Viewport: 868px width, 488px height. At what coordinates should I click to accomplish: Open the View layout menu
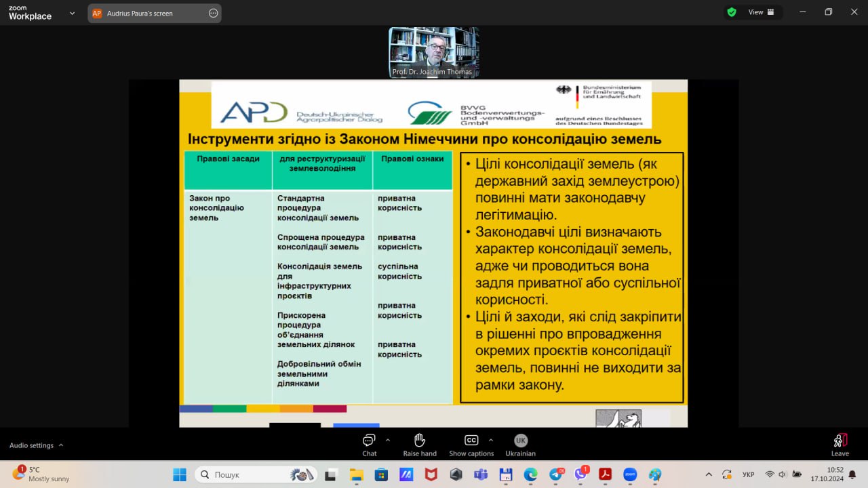(762, 12)
